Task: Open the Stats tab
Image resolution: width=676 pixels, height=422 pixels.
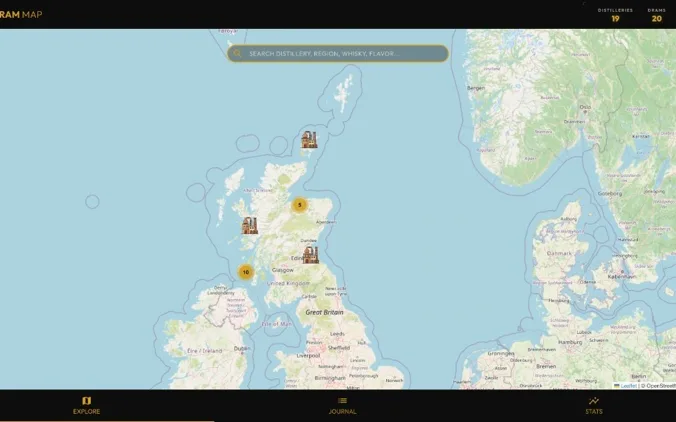Action: coord(594,406)
